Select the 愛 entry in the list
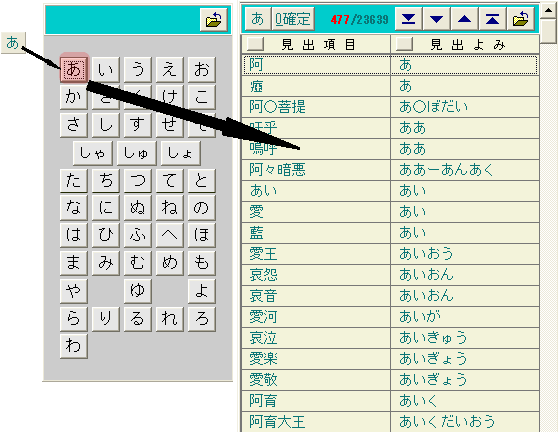Screen dimensions: 558x432 390,212
